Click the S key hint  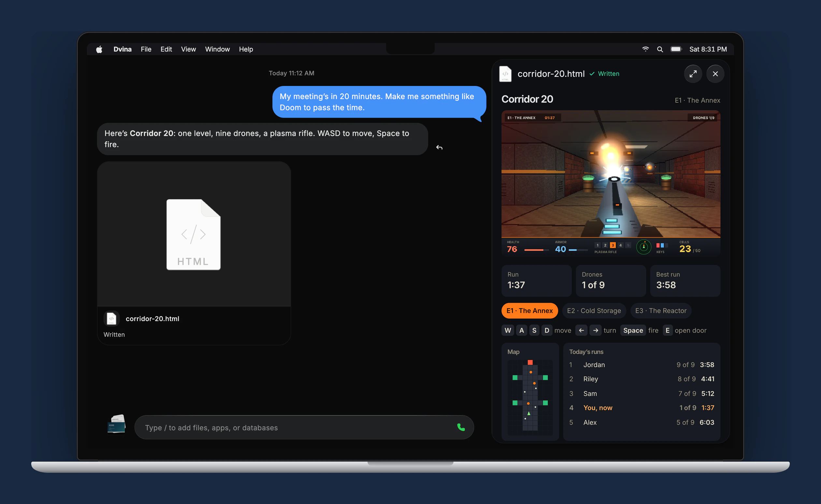[534, 330]
